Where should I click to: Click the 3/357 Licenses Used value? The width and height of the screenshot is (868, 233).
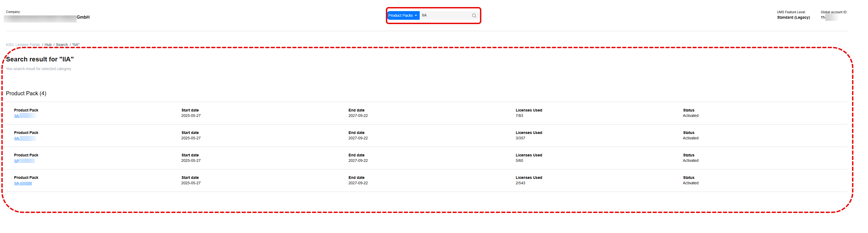[520, 138]
